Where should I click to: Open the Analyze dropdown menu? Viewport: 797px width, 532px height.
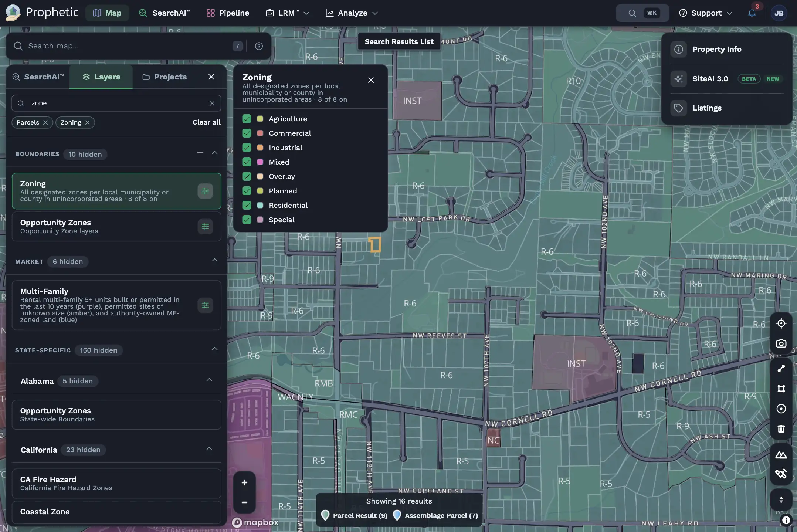click(x=352, y=13)
